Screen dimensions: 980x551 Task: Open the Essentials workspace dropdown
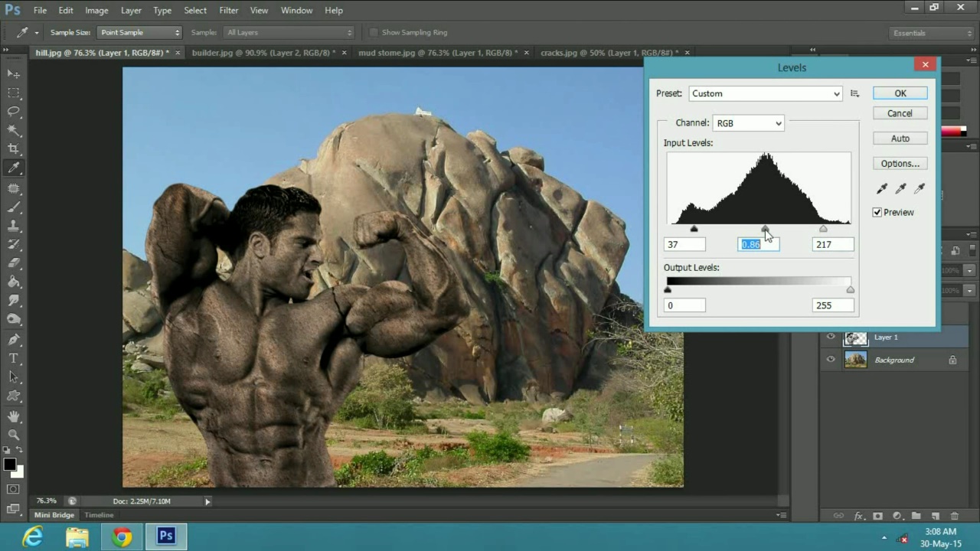(931, 33)
